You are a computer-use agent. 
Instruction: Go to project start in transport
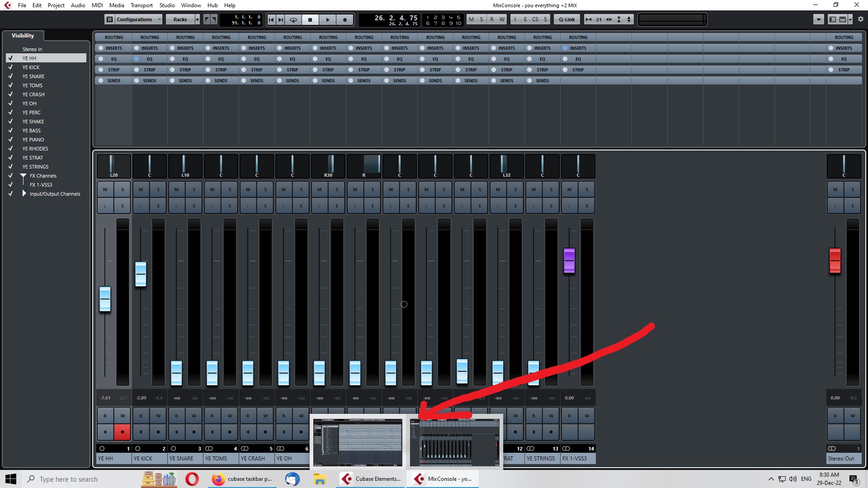271,19
